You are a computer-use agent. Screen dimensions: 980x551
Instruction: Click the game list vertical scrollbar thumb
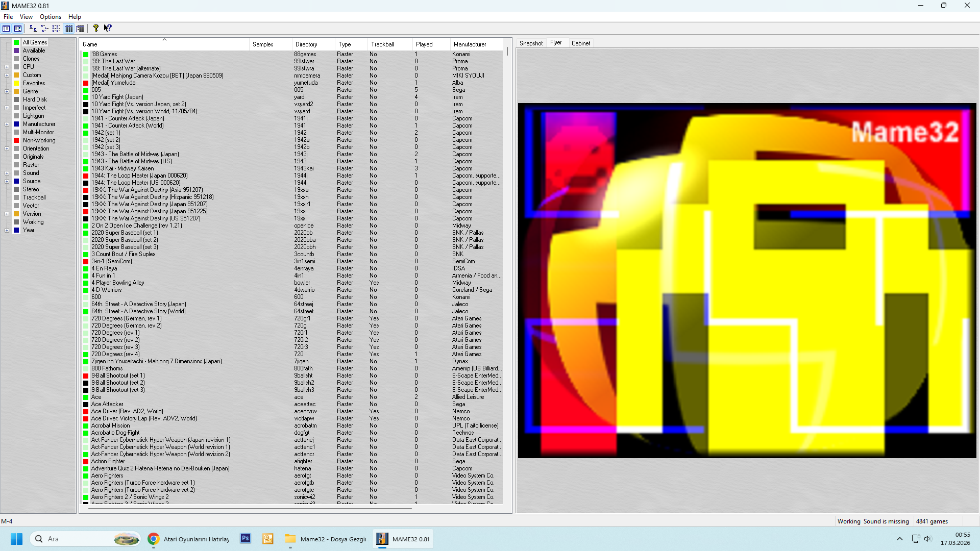(x=507, y=52)
